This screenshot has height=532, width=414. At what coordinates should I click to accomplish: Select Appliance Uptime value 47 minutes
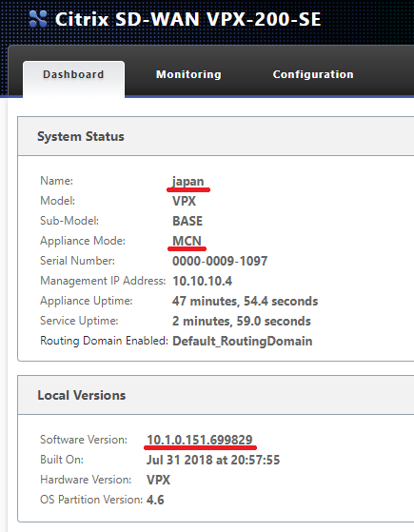tap(245, 301)
